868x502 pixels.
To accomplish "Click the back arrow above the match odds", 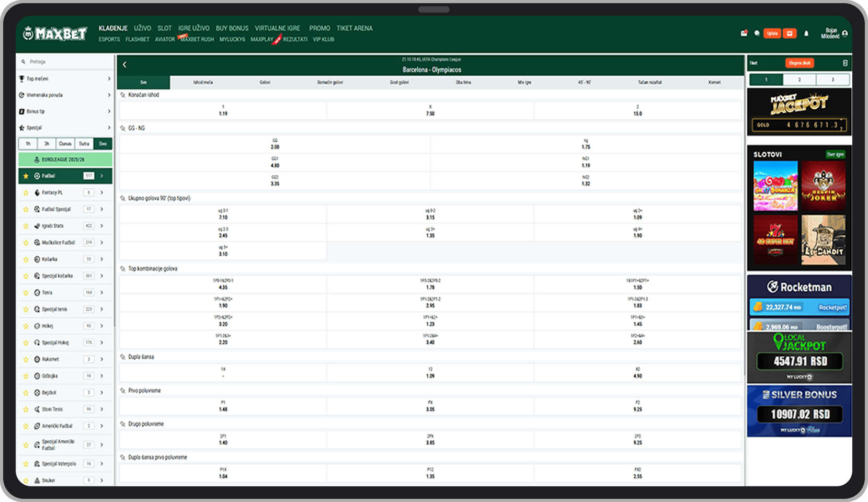I will (124, 64).
